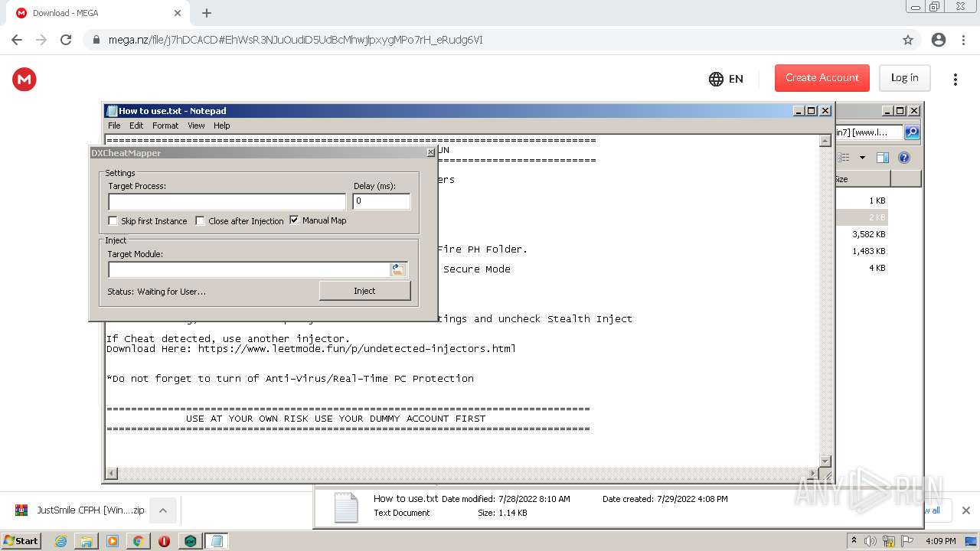Open Chrome profile icon

point(939,40)
